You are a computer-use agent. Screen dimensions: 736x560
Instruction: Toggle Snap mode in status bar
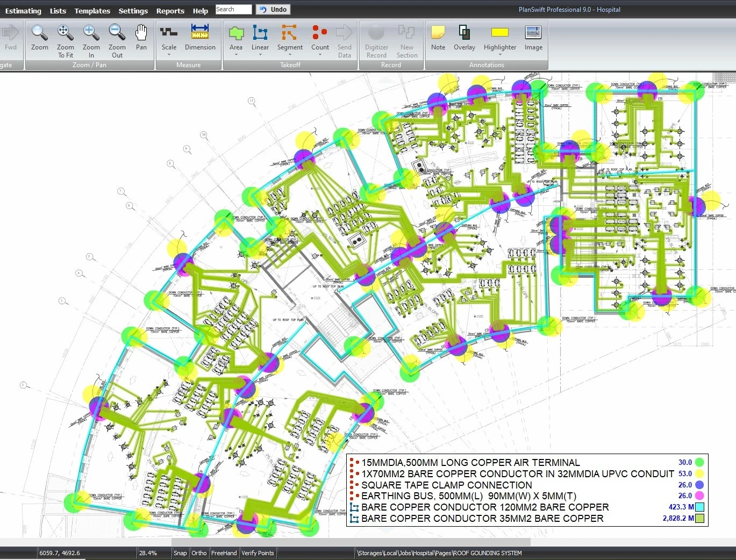[180, 553]
